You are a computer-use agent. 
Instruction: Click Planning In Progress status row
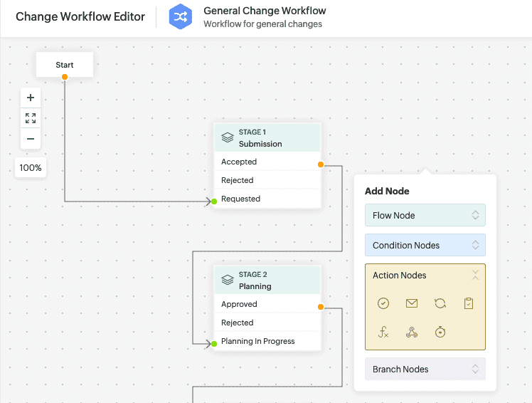257,341
